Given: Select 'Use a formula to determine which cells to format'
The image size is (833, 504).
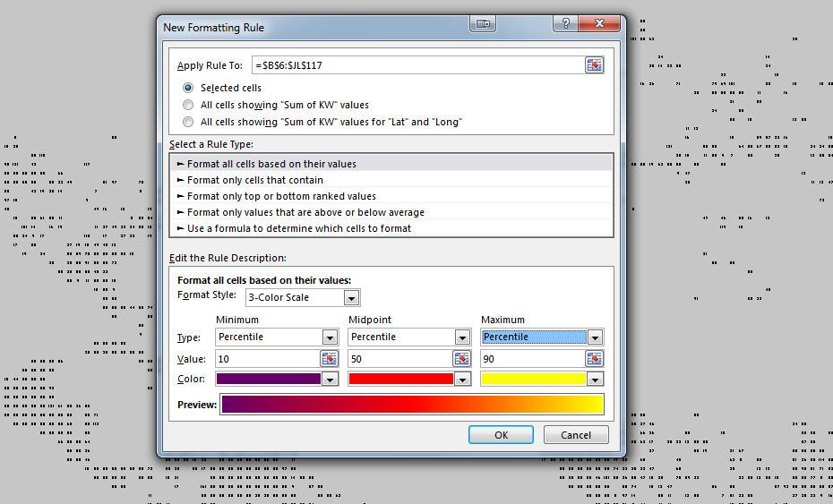Looking at the screenshot, I should click(391, 228).
